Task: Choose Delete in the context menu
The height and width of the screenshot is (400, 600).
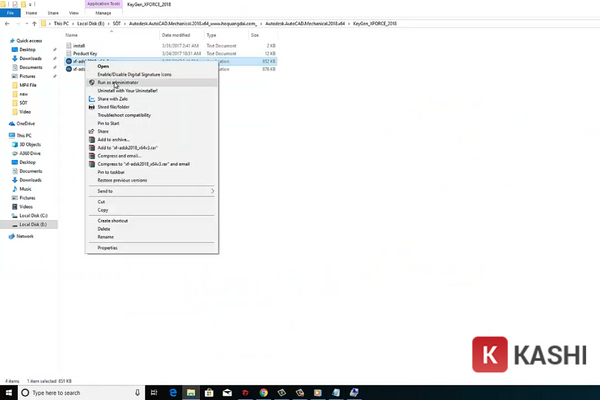Action: tap(152, 229)
